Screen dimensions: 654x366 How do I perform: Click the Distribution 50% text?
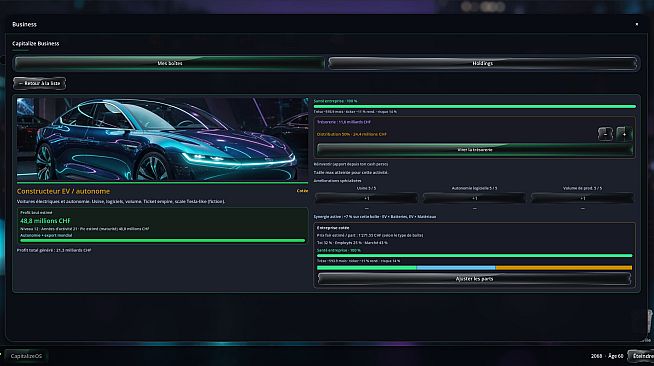(x=352, y=134)
